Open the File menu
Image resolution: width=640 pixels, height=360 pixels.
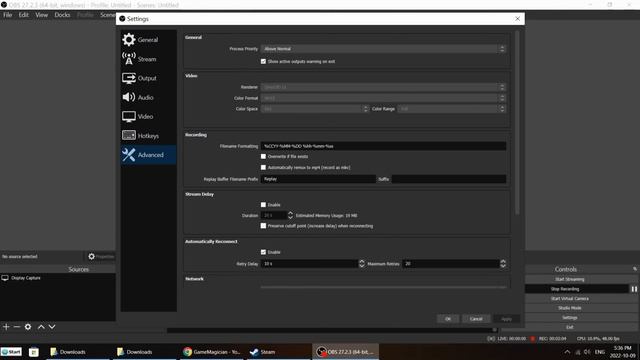[x=8, y=15]
